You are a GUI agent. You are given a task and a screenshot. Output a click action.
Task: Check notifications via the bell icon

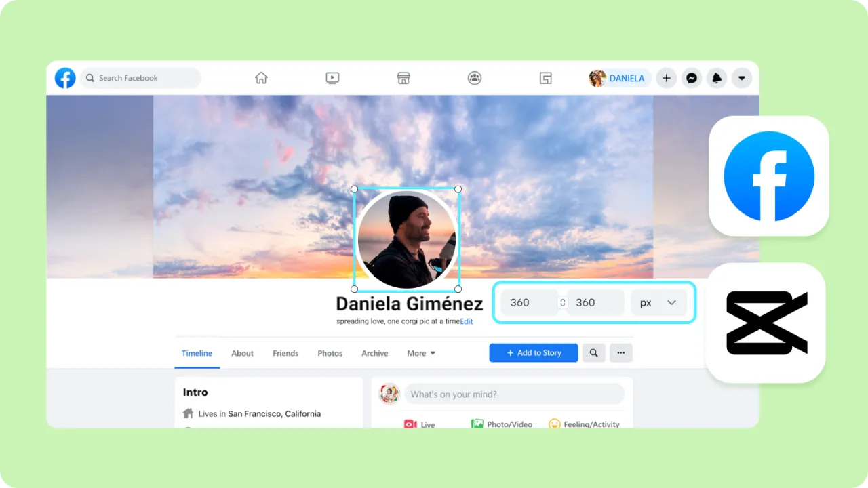(x=716, y=78)
